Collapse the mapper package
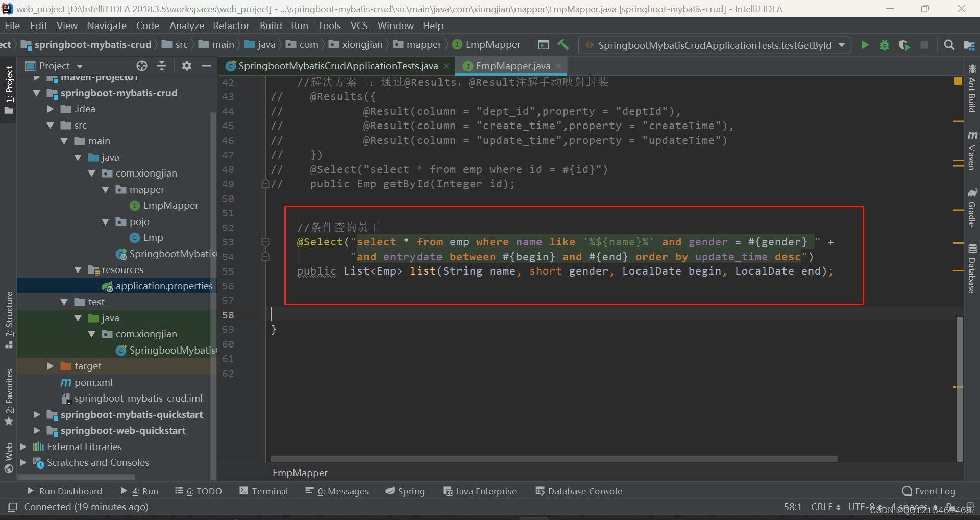This screenshot has height=520, width=980. pyautogui.click(x=106, y=189)
